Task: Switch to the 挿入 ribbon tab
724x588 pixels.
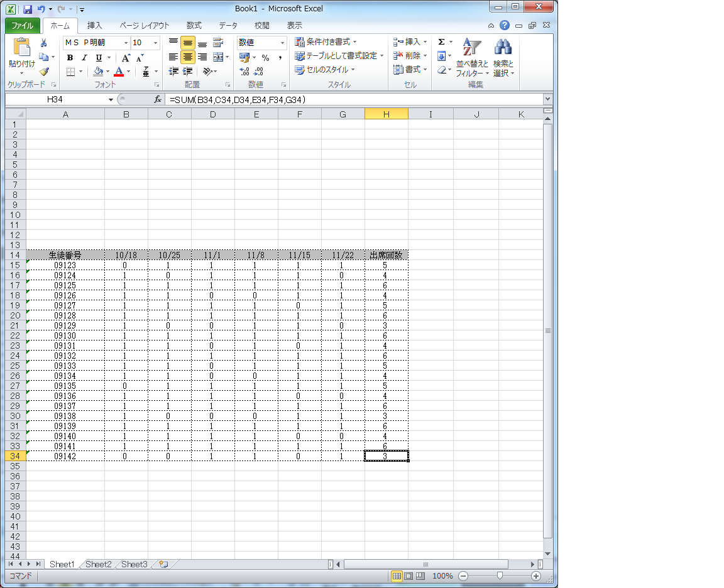Action: click(94, 26)
